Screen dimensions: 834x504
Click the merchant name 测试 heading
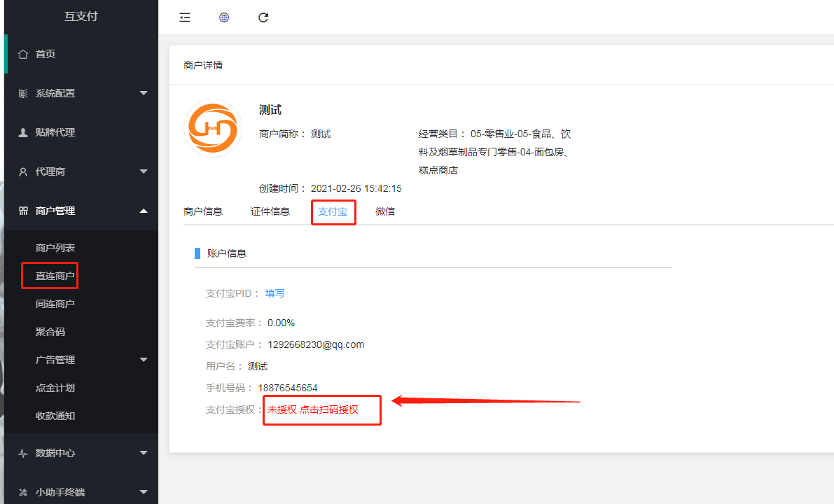pos(270,110)
